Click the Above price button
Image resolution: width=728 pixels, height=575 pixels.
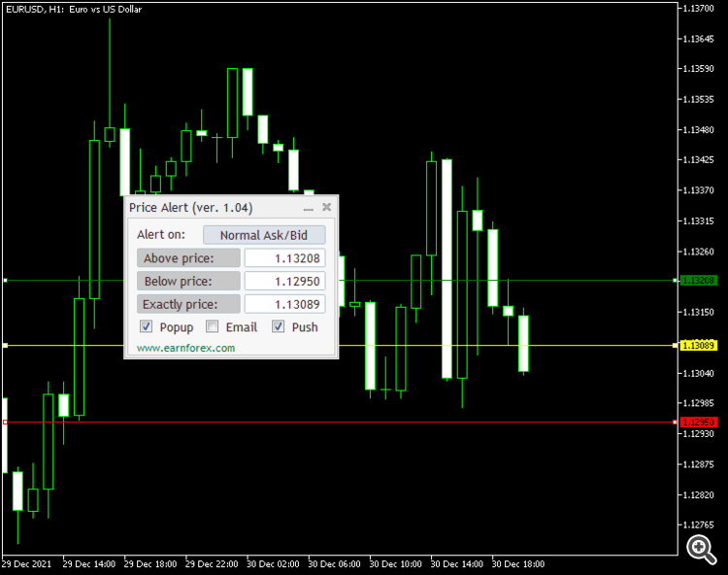[x=188, y=258]
